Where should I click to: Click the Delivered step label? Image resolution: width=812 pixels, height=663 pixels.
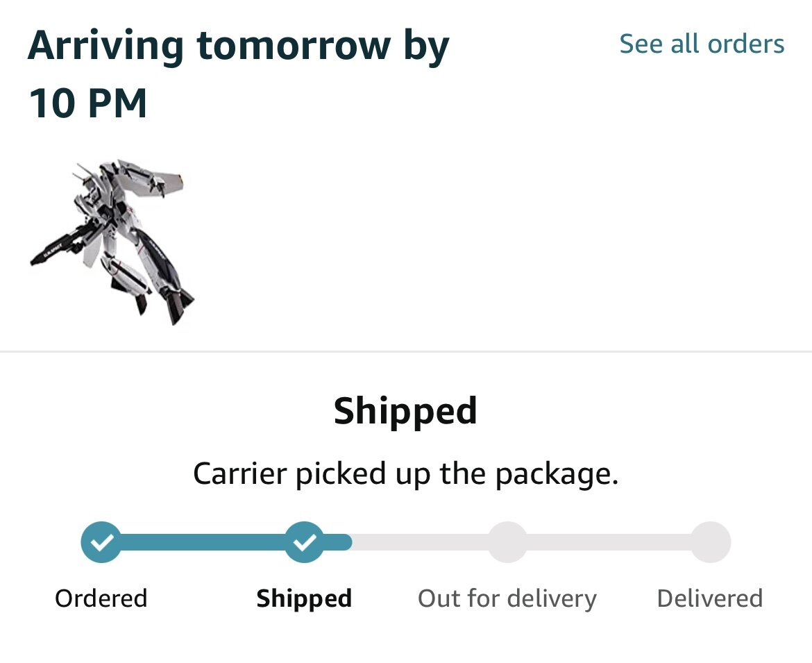[x=710, y=598]
